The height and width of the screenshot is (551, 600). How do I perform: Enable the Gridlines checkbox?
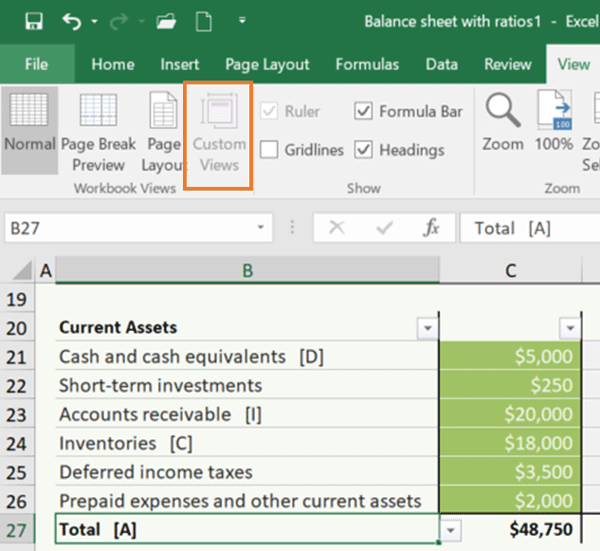(x=269, y=149)
